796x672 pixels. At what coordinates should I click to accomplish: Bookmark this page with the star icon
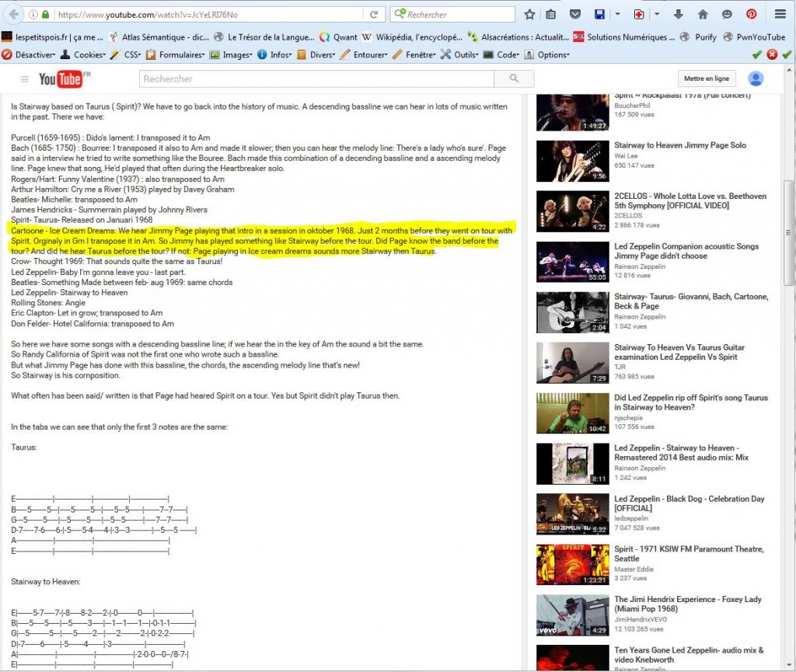(x=529, y=14)
